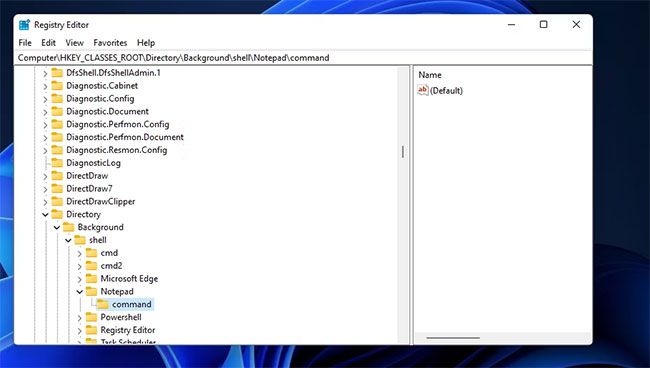Screen dimensions: 650x368
Task: Expand the DirectDraw7 key
Action: coord(45,189)
